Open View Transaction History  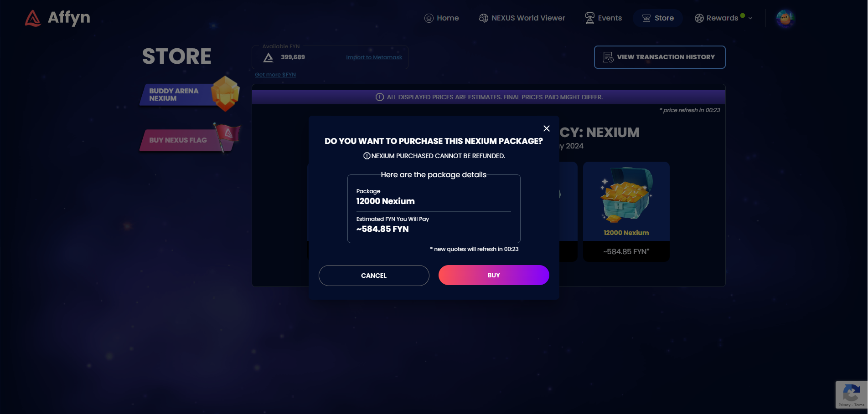pos(660,57)
